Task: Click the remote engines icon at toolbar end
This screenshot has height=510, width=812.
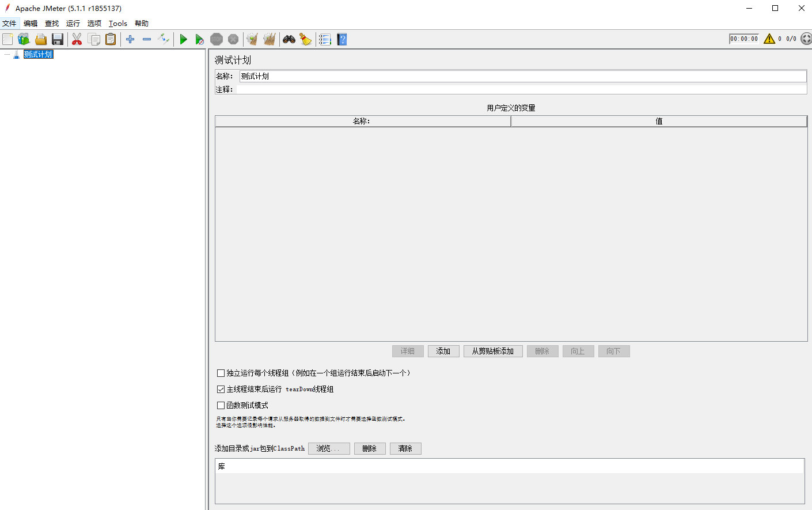Action: (806, 39)
